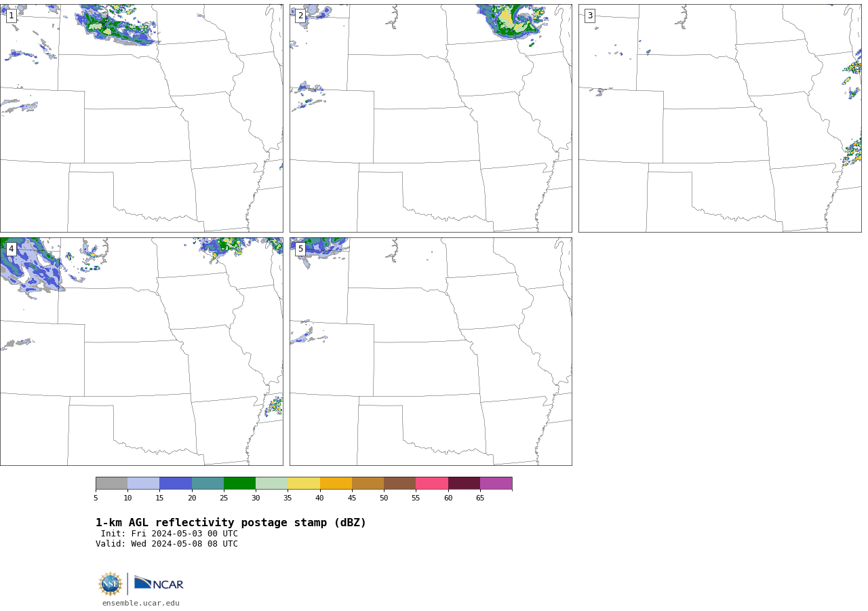Click the teal 20-25 dBZ swatch
This screenshot has height=611, width=868.
208,484
